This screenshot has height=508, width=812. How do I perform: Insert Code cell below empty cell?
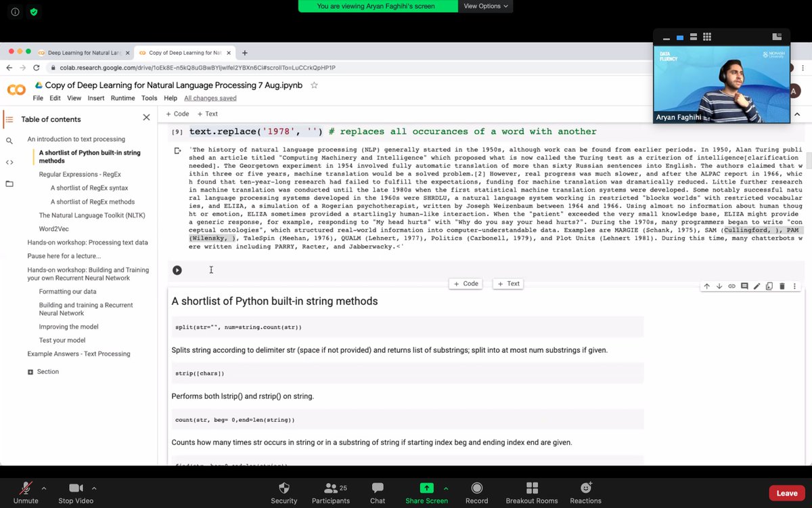pos(466,284)
